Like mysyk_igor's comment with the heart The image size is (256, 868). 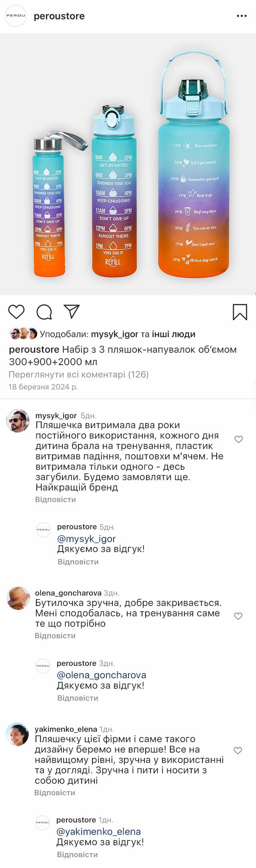[x=238, y=439]
